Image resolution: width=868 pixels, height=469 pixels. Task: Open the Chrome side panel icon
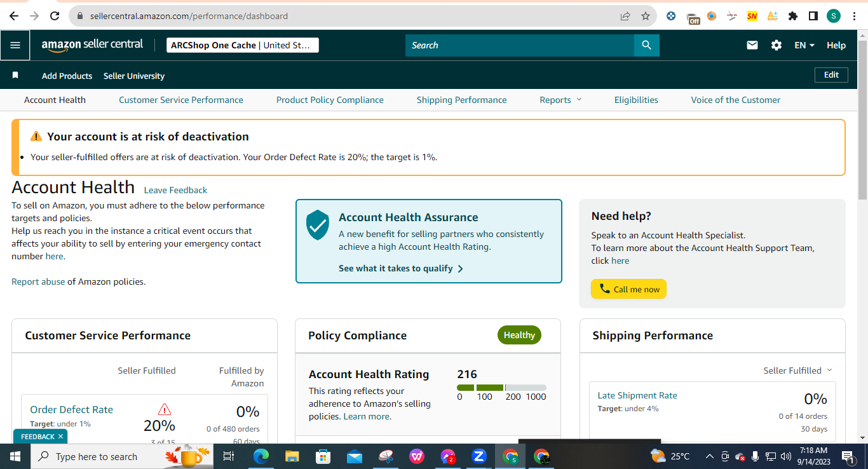[x=813, y=16]
